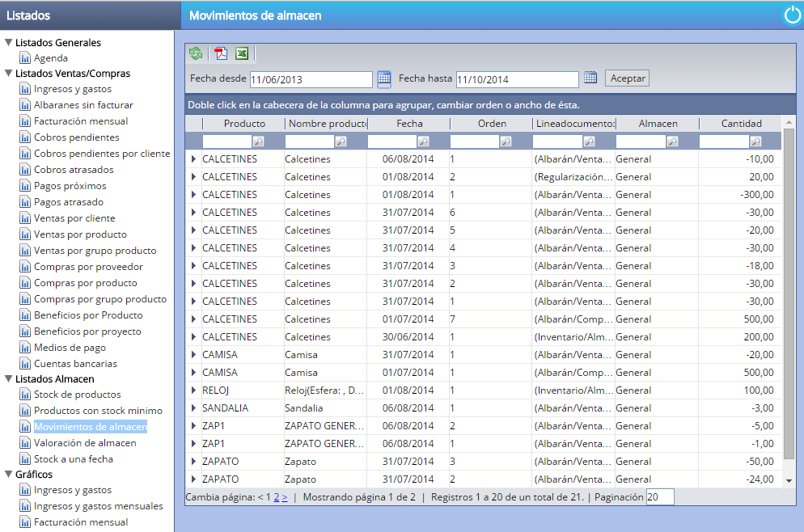Image resolution: width=804 pixels, height=532 pixels.
Task: Click the green refresh icon in toolbar
Action: (196, 54)
